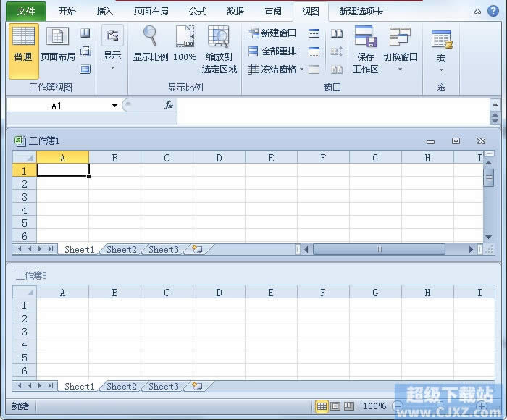Click 缩放到选定区域 zoom to selection
This screenshot has width=507, height=420.
click(x=219, y=50)
